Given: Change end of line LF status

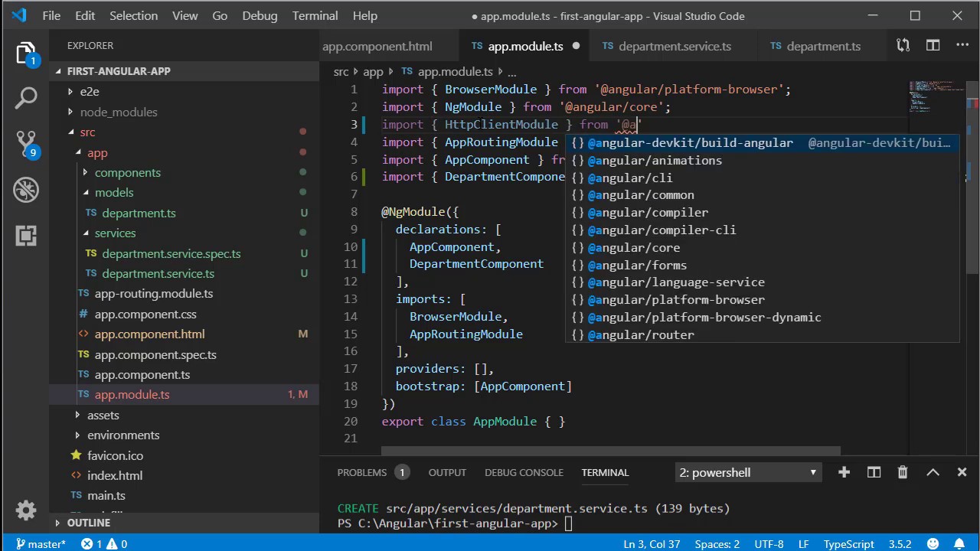Looking at the screenshot, I should (804, 544).
